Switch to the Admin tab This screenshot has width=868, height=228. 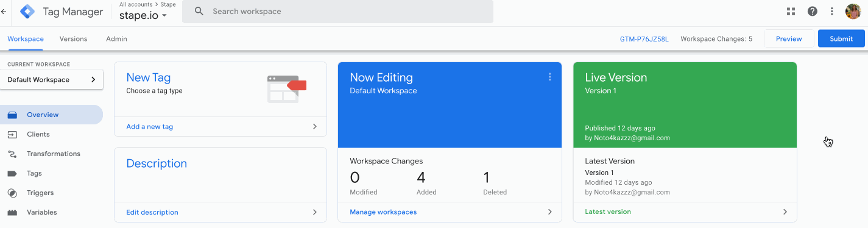116,38
